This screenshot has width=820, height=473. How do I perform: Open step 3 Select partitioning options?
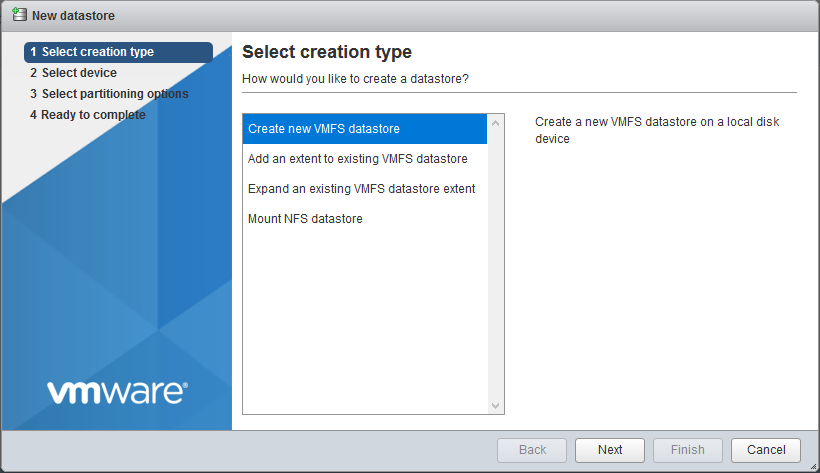pos(109,94)
